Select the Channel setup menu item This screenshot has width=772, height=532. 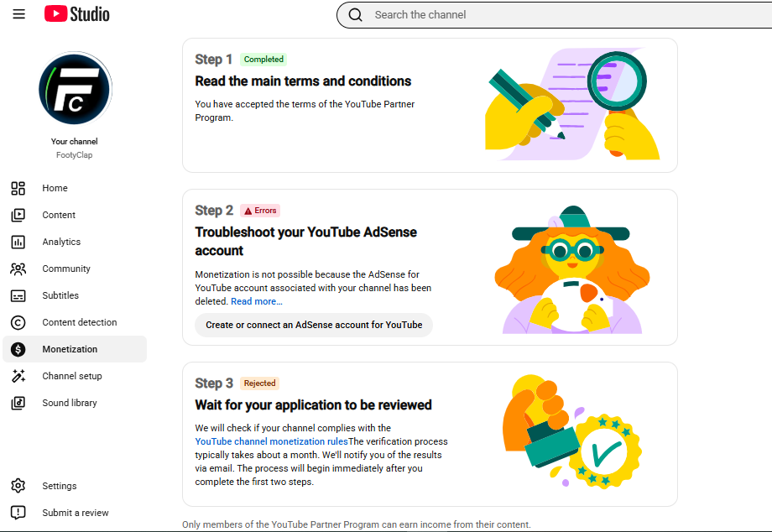pyautogui.click(x=75, y=376)
